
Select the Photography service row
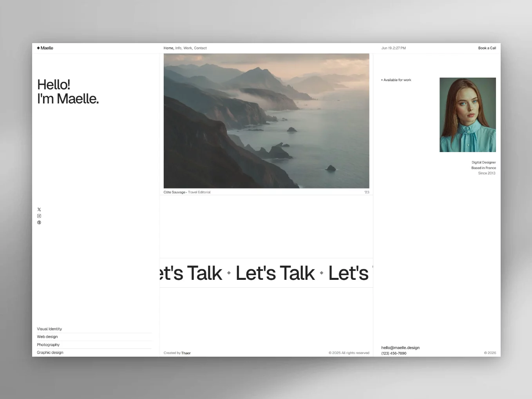click(x=94, y=345)
